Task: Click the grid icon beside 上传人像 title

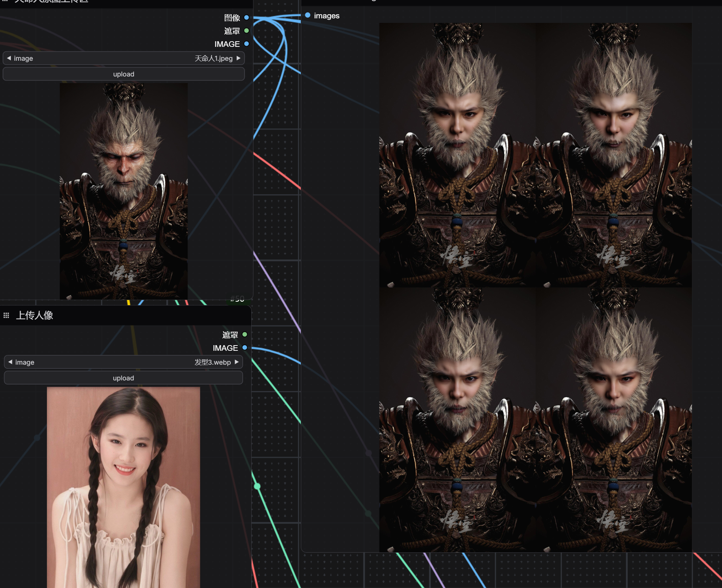Action: pos(6,316)
